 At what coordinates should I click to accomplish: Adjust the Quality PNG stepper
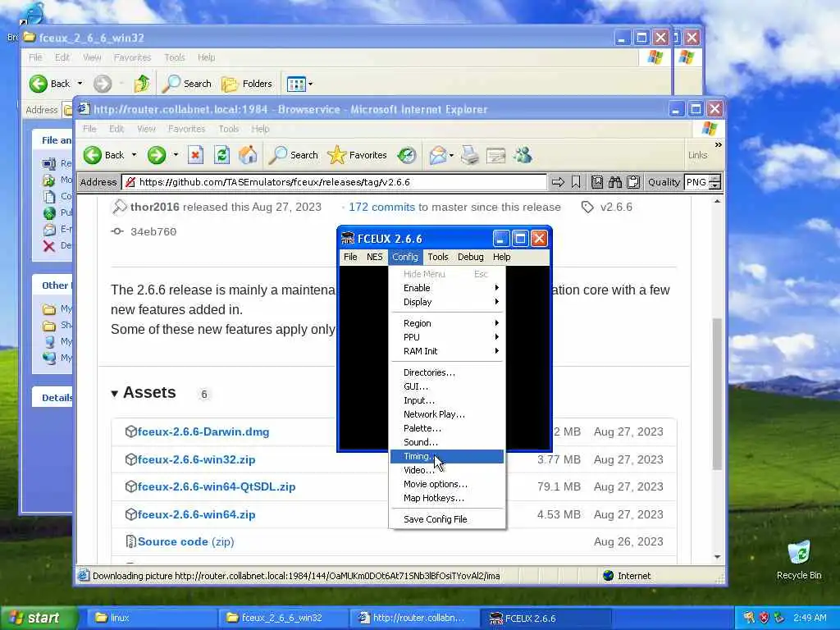(715, 182)
